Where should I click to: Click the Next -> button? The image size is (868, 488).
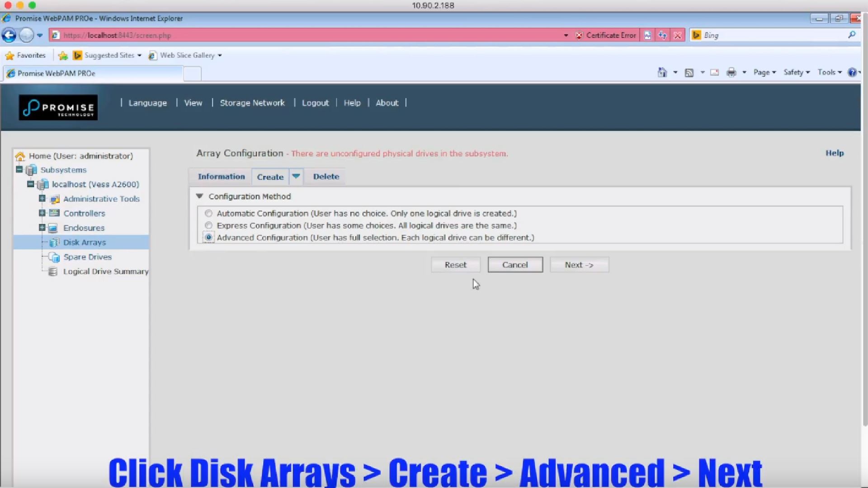pyautogui.click(x=579, y=265)
